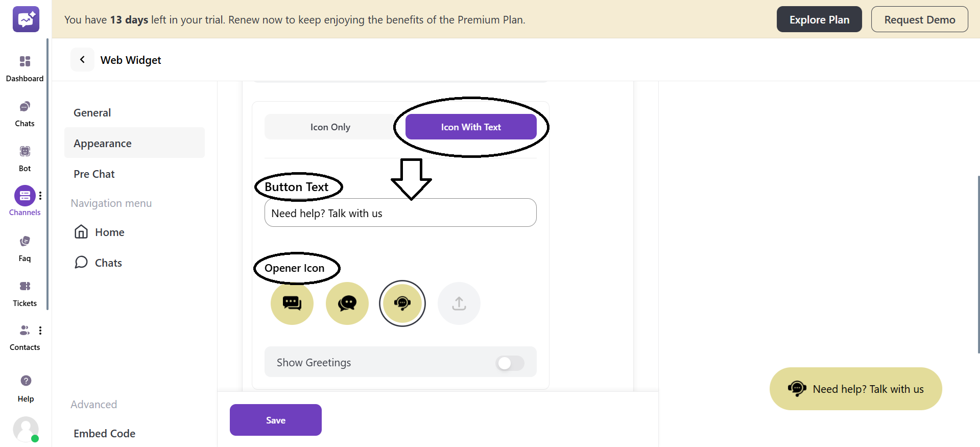The width and height of the screenshot is (980, 447).
Task: Open the Help question mark icon
Action: (x=26, y=381)
